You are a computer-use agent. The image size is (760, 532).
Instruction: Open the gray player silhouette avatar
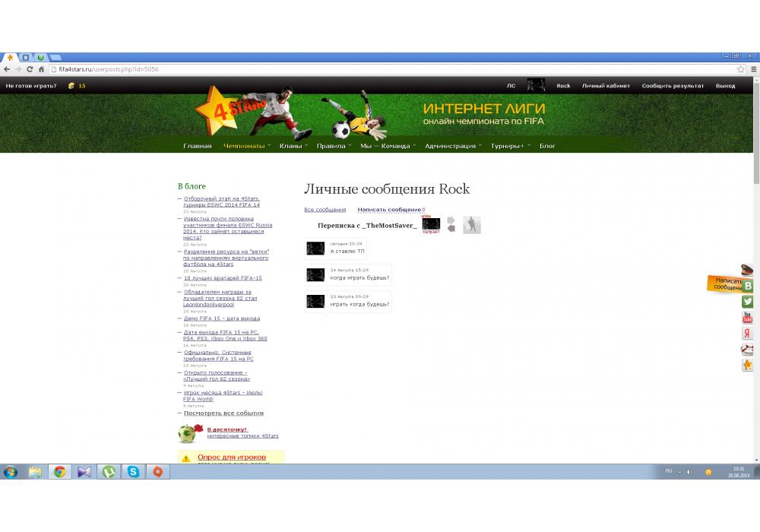472,225
